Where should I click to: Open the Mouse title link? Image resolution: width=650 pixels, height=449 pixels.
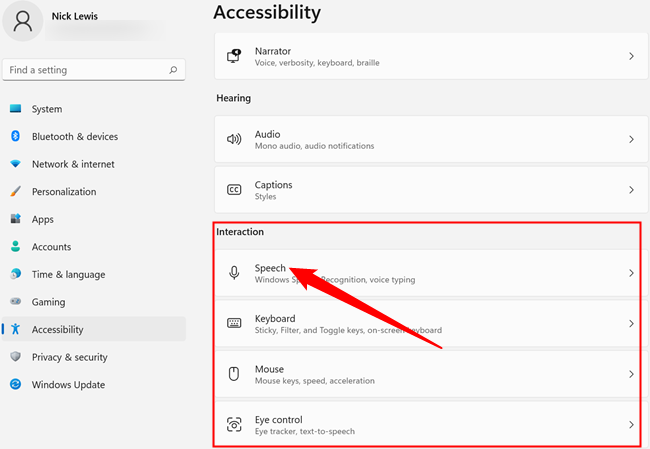(269, 369)
